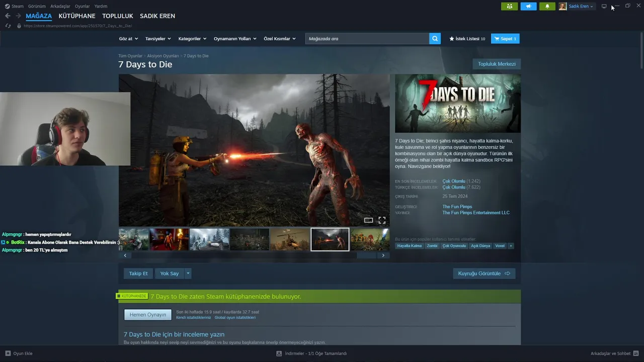Open the announcements megaphone icon
The width and height of the screenshot is (644, 362).
(x=528, y=6)
